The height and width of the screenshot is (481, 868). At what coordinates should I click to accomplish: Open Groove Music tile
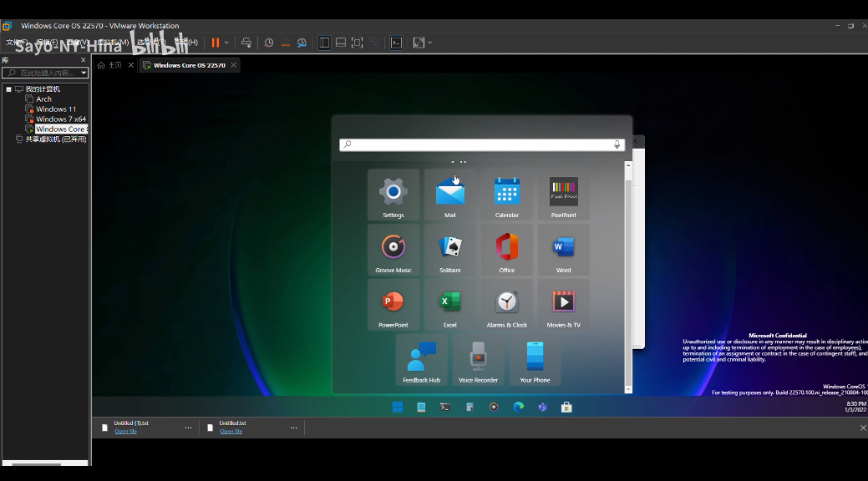click(393, 250)
